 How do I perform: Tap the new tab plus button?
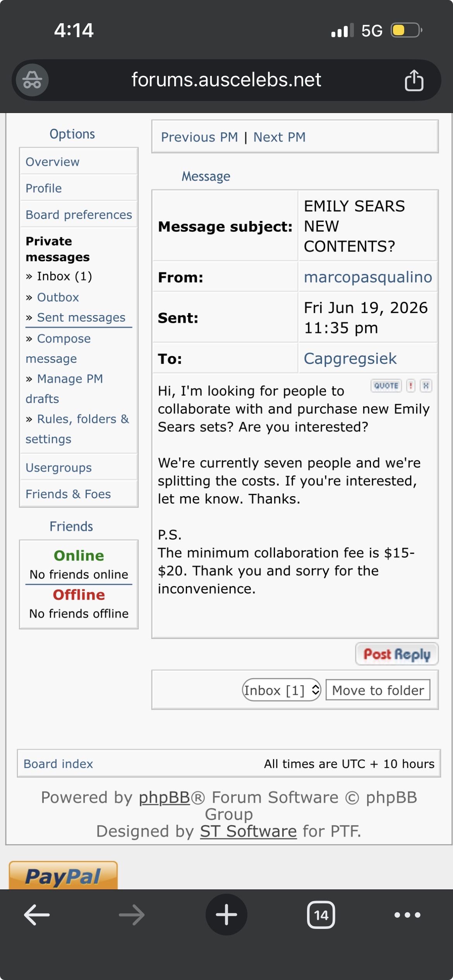click(x=226, y=915)
